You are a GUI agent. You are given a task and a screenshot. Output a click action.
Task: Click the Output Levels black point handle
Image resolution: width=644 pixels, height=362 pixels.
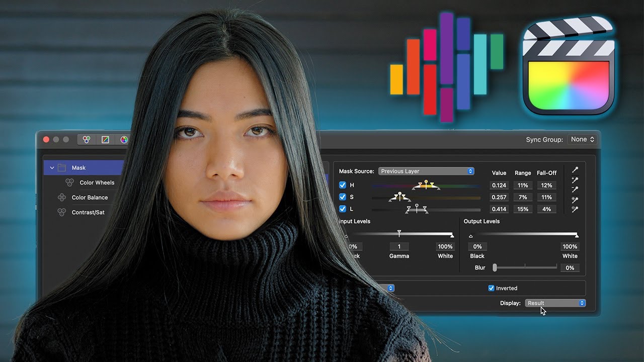pyautogui.click(x=471, y=235)
